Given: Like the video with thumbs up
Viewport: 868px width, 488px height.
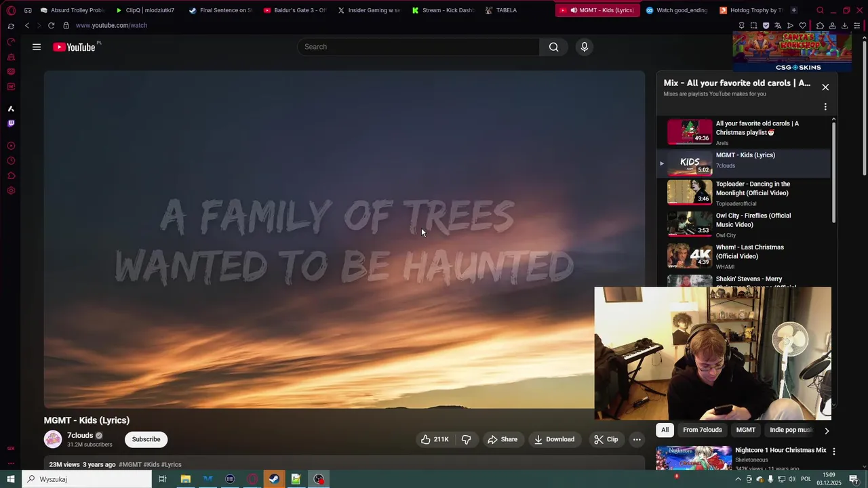Looking at the screenshot, I should [435, 439].
